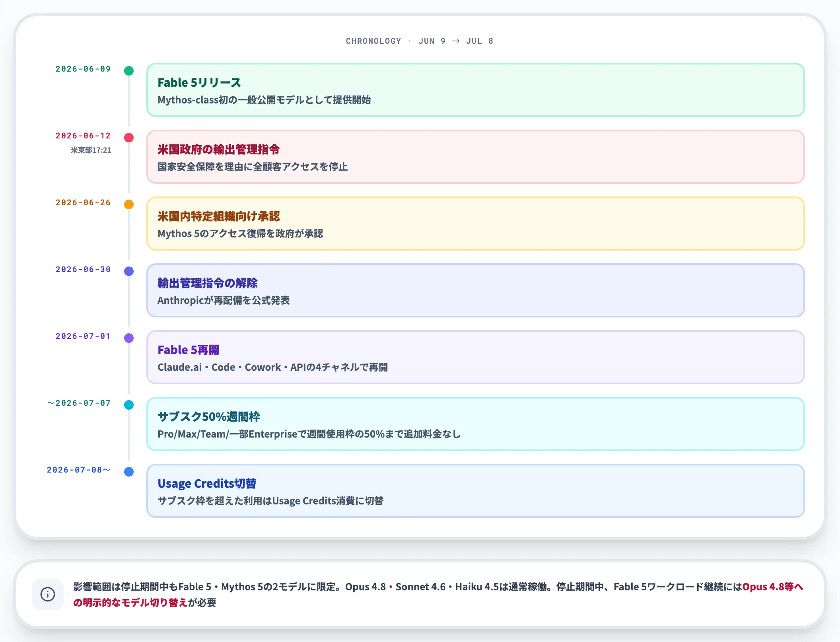Click the date label 2026-06-12

(x=83, y=136)
